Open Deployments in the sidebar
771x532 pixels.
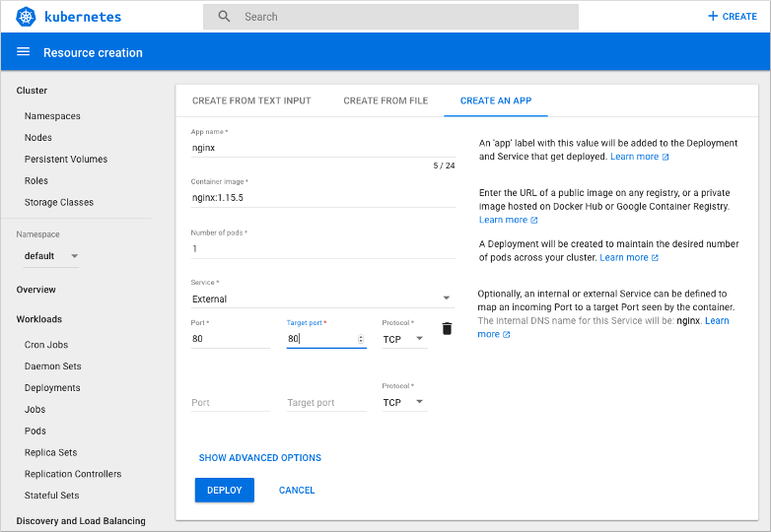(52, 388)
